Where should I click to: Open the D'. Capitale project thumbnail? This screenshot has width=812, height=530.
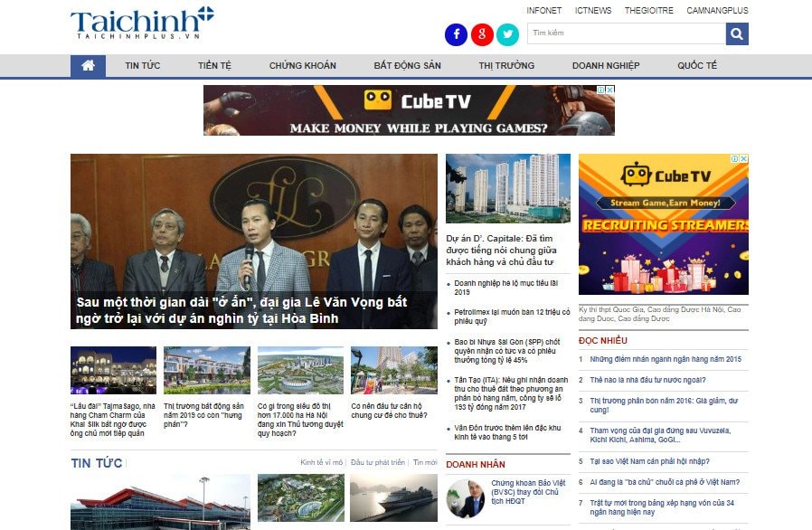[x=508, y=189]
